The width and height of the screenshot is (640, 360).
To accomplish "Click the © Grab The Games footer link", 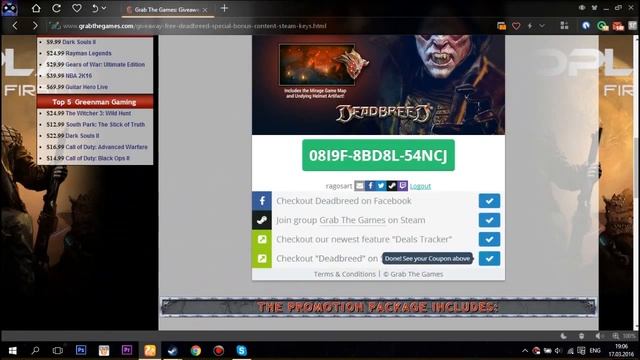I will point(413,274).
